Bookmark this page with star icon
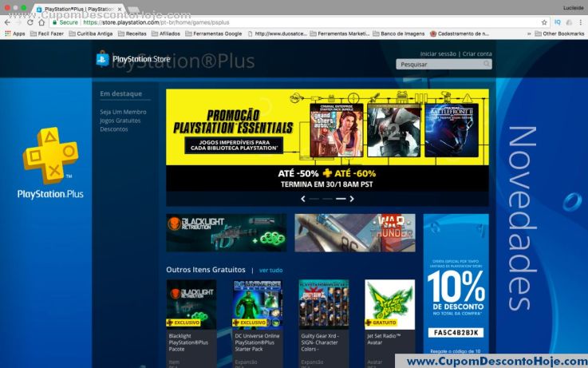The width and height of the screenshot is (588, 368). 544,22
